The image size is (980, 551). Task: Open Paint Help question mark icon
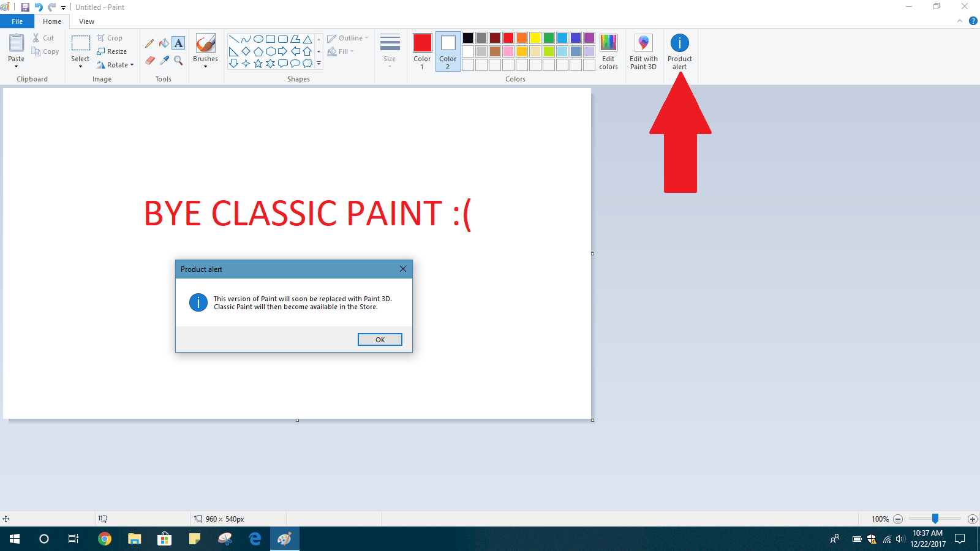point(973,21)
